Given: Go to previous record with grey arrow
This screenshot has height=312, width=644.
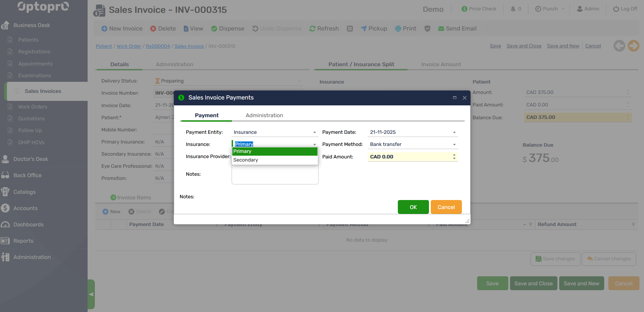Looking at the screenshot, I should pos(619,46).
